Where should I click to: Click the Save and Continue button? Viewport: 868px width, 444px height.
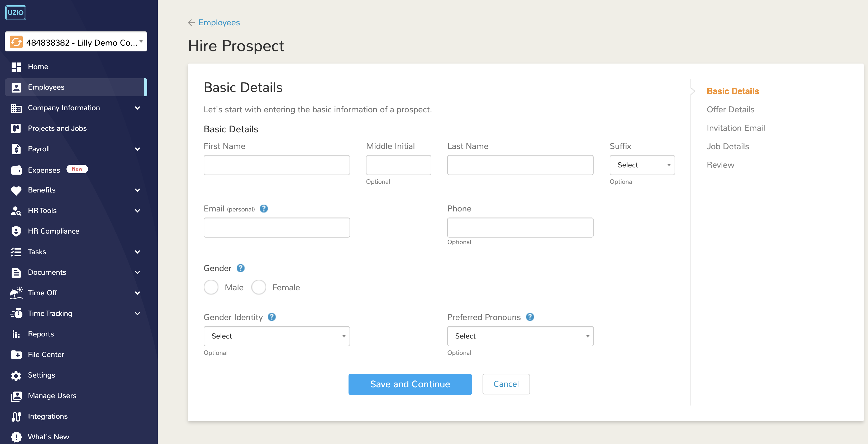pos(410,384)
